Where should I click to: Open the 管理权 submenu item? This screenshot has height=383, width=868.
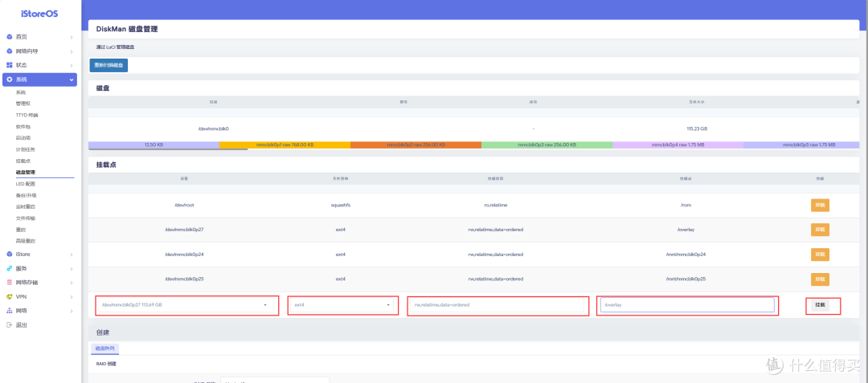coord(23,104)
